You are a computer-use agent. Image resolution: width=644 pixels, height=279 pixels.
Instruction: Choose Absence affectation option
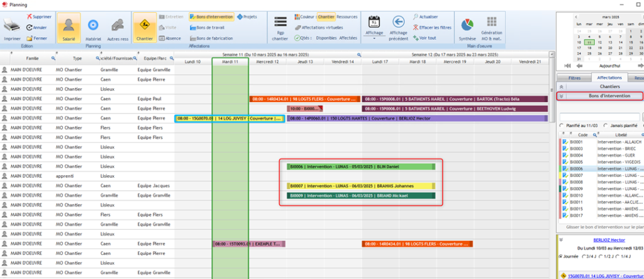point(170,38)
